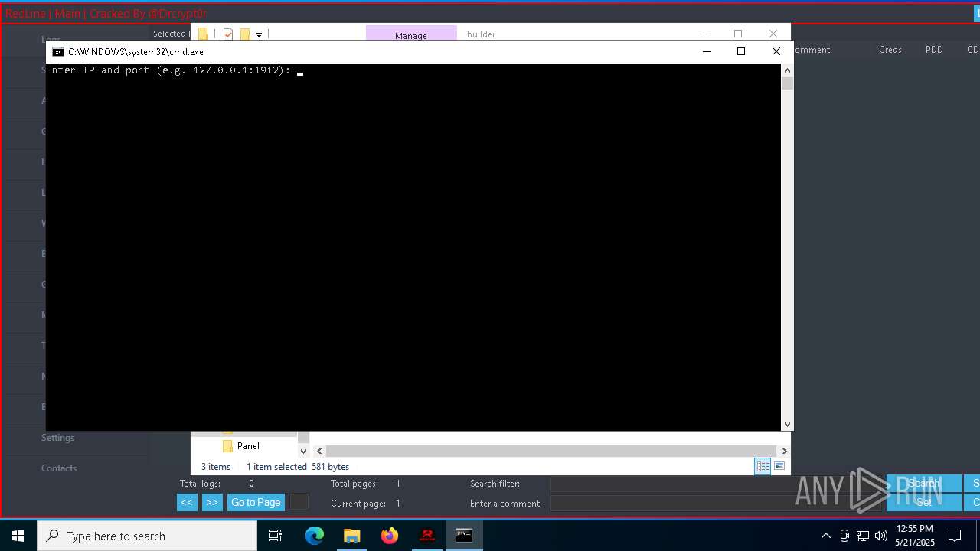Viewport: 980px width, 551px height.
Task: Open the taskbar clock and date
Action: 915,536
